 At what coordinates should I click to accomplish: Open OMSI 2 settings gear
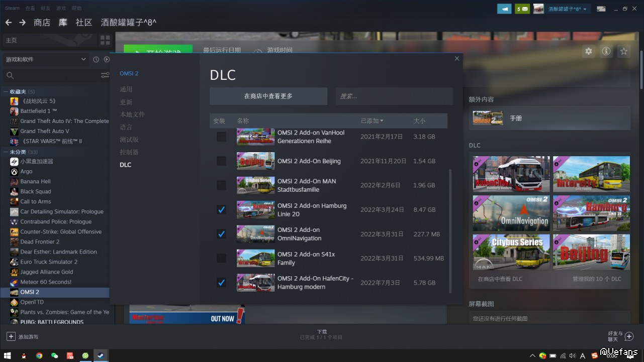pyautogui.click(x=589, y=51)
